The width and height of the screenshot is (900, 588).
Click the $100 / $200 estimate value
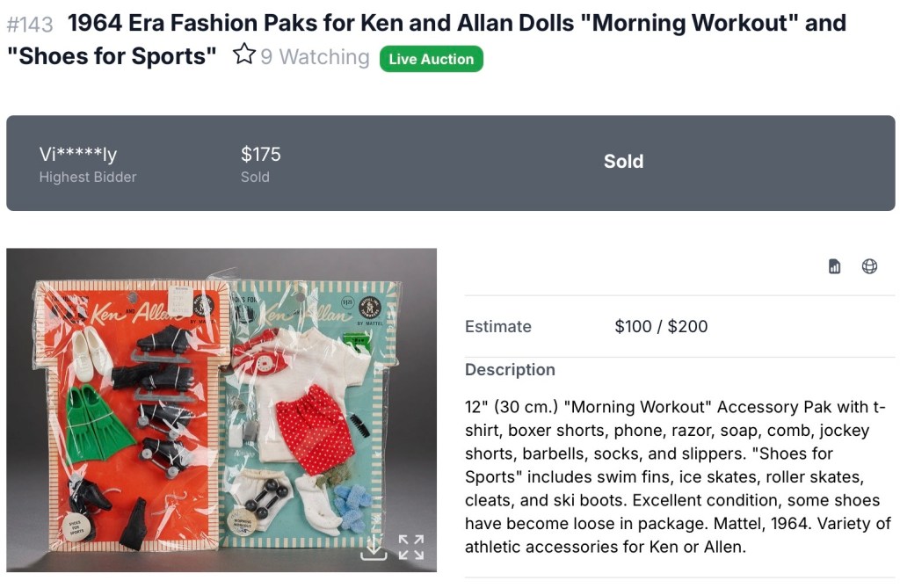click(x=661, y=327)
